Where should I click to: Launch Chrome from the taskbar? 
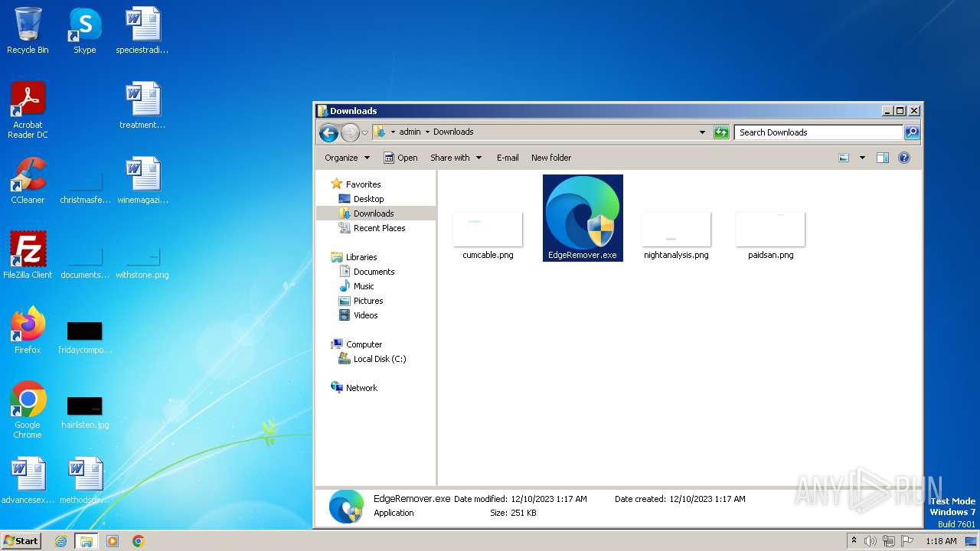138,541
